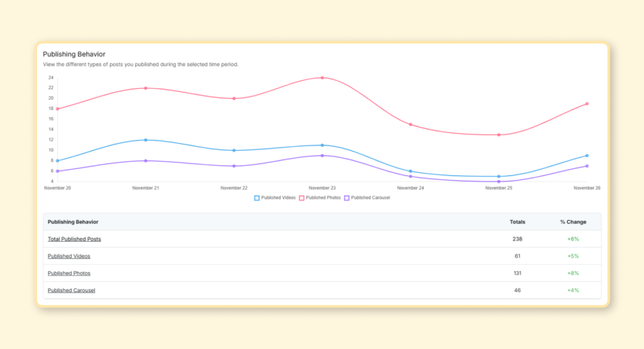Open the Published Carousel link in the table
Screen dimensions: 644x349
pyautogui.click(x=71, y=290)
